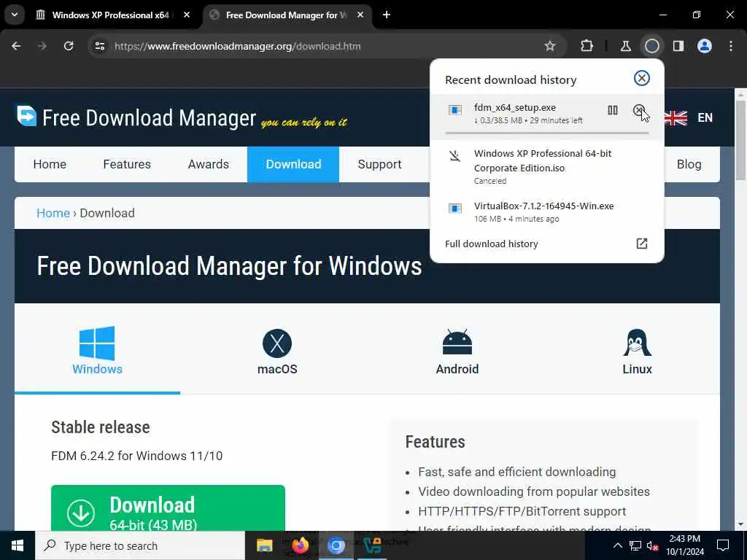Open Chrome three-dot menu
The height and width of the screenshot is (560, 747).
coord(731,46)
